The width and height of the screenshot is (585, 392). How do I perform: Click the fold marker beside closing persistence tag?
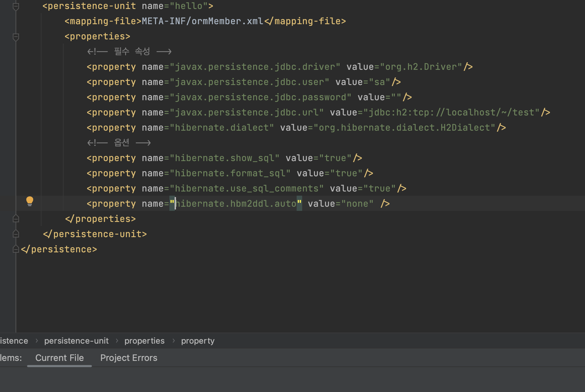point(16,249)
